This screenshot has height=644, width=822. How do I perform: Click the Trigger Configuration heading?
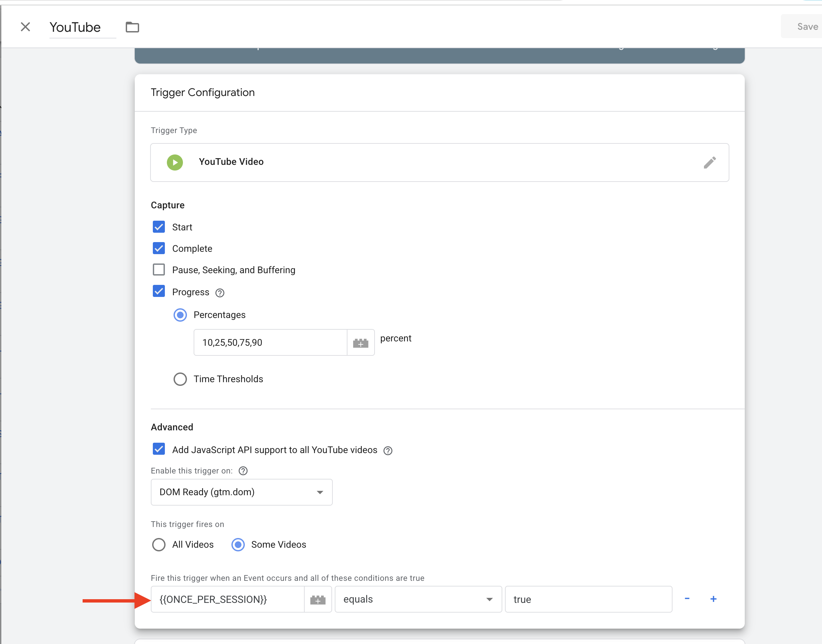click(x=203, y=93)
